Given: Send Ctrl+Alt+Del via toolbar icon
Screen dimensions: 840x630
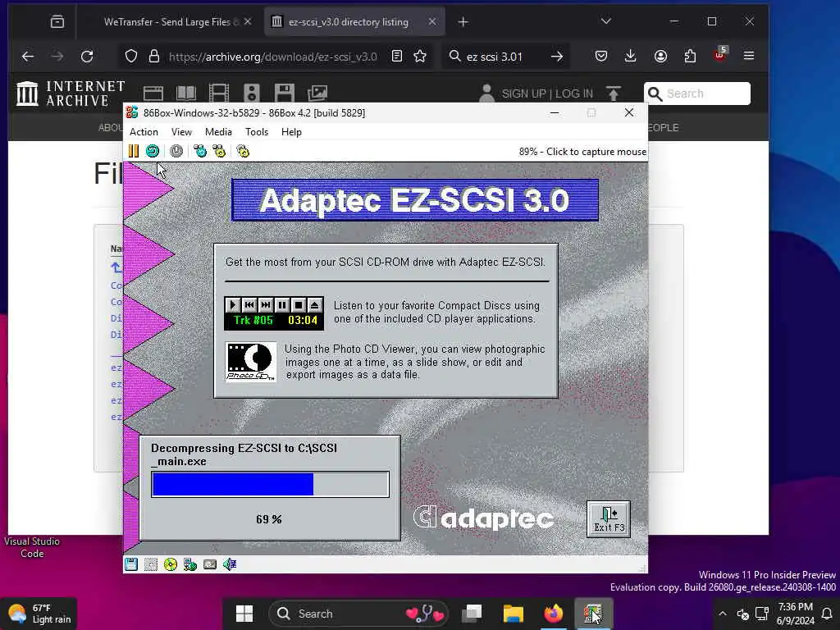Looking at the screenshot, I should click(200, 152).
